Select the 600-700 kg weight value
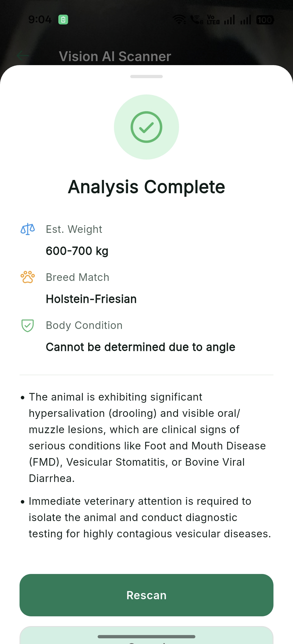Screen dimensions: 293x644 77,251
